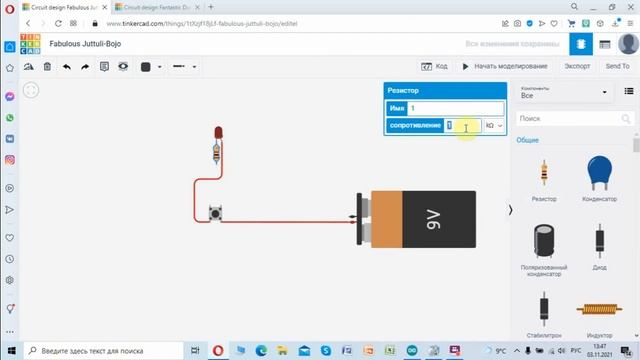Image resolution: width=640 pixels, height=360 pixels.
Task: Select the wire type line icon
Action: point(179,67)
